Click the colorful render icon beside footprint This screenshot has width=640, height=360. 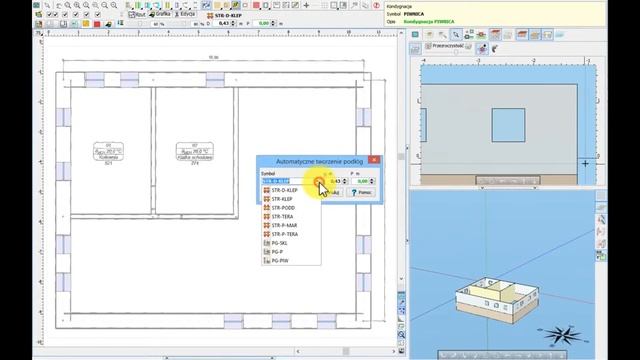(x=482, y=49)
